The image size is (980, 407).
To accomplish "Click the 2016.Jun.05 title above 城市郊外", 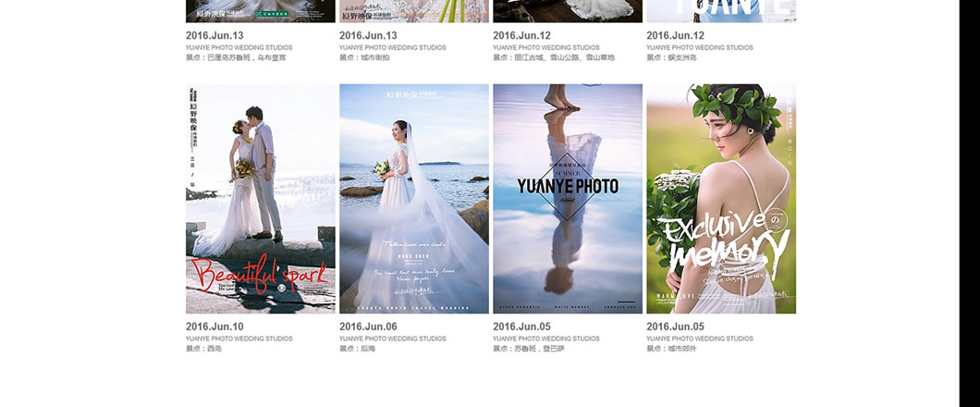I will [x=675, y=327].
